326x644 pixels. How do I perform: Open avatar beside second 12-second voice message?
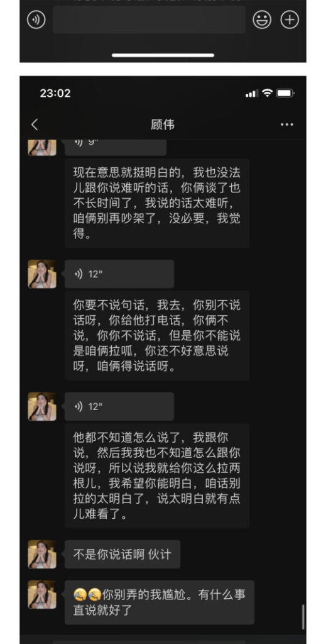tap(42, 406)
